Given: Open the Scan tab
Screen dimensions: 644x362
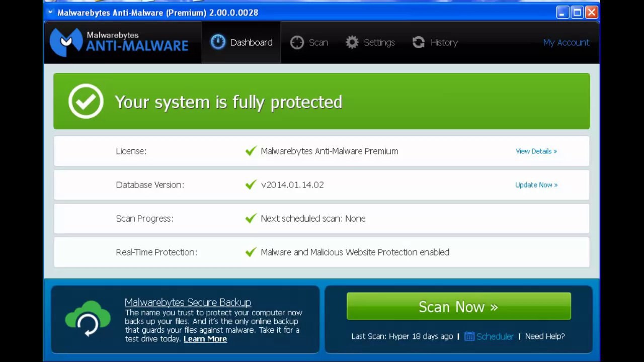Looking at the screenshot, I should coord(309,43).
